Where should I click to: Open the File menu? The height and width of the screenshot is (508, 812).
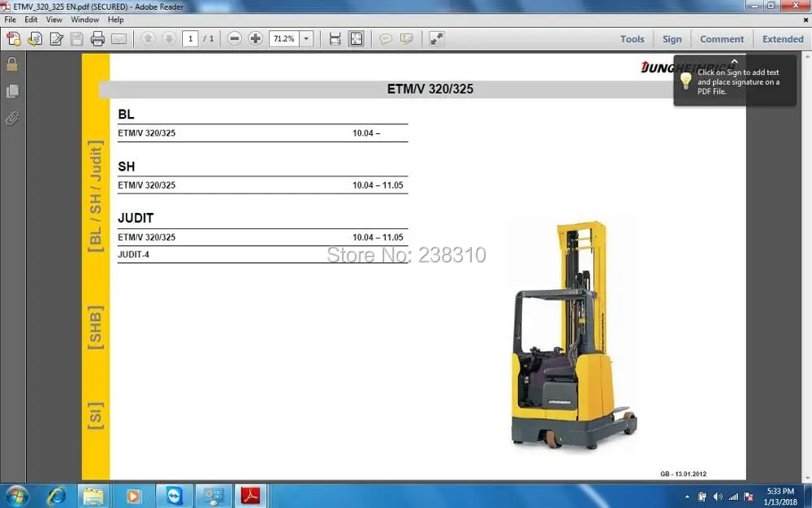click(x=11, y=20)
